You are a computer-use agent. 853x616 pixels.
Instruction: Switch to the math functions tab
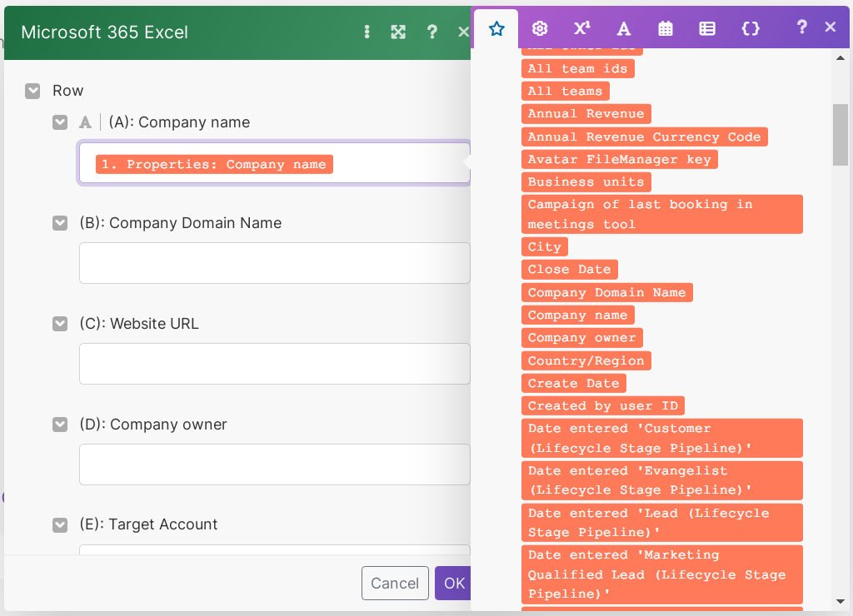[x=581, y=28]
